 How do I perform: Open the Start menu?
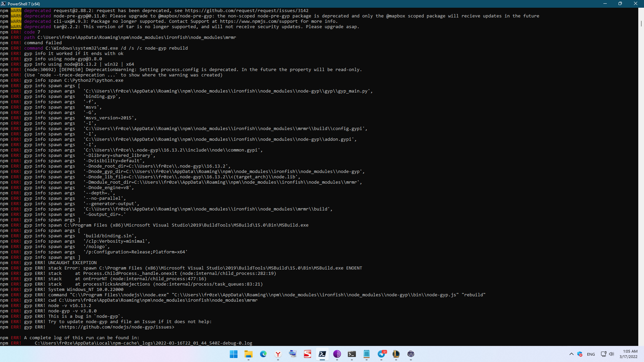(x=234, y=354)
